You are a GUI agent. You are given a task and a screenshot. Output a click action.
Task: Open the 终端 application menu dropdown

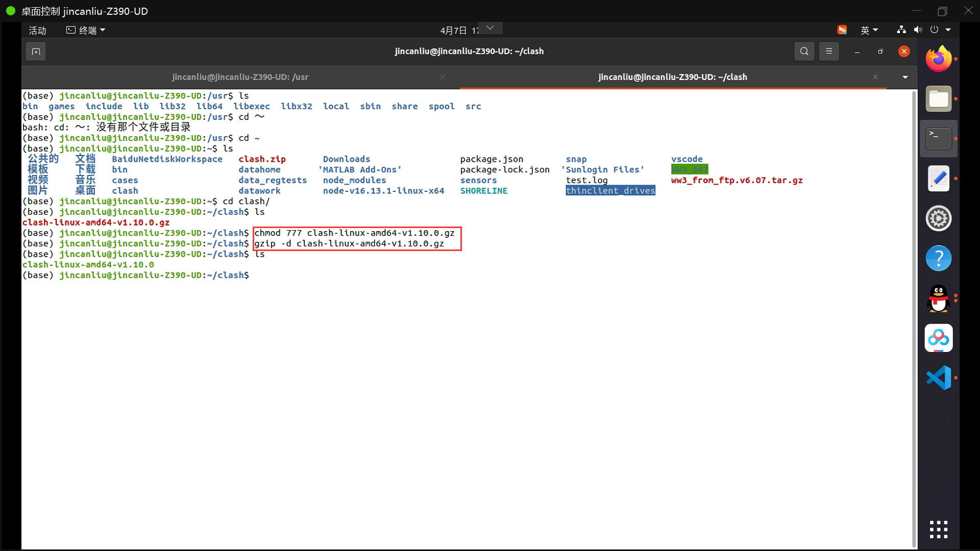(x=86, y=30)
